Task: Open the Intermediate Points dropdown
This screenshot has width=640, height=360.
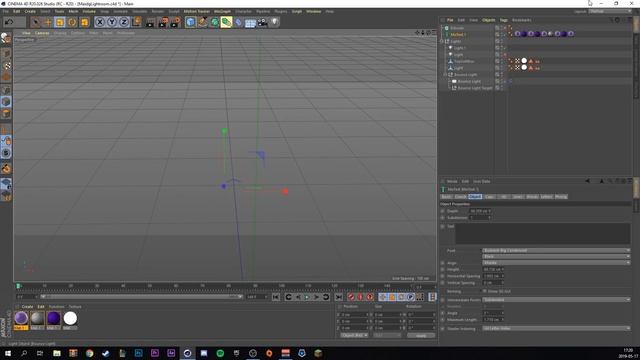Action: pos(556,300)
